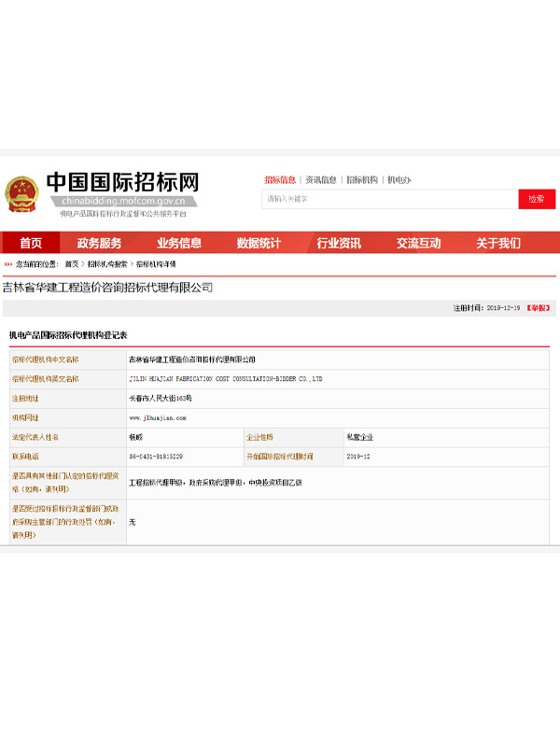Go to 首页 in the breadcrumb
Image resolution: width=560 pixels, height=747 pixels.
(72, 264)
